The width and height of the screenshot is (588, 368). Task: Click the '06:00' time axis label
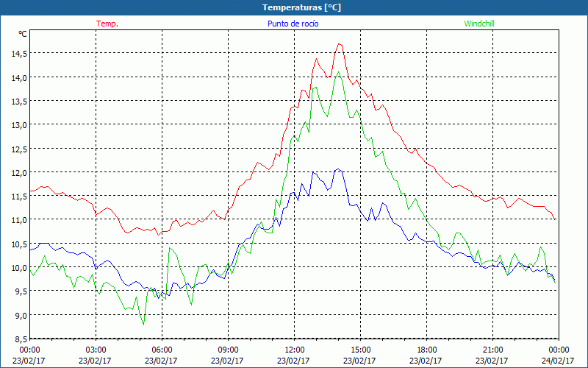coord(161,350)
